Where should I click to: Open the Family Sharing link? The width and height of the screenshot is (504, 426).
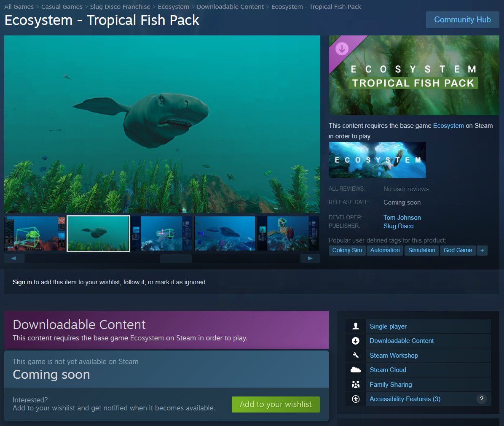391,385
